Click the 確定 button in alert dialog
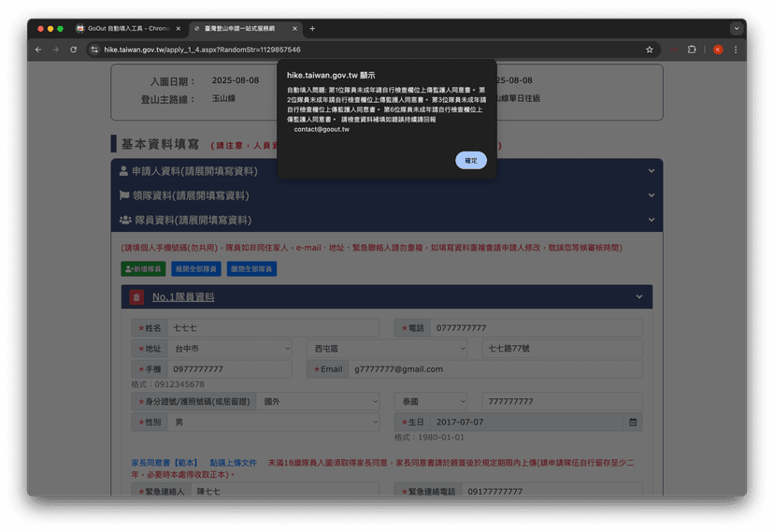 pos(470,161)
